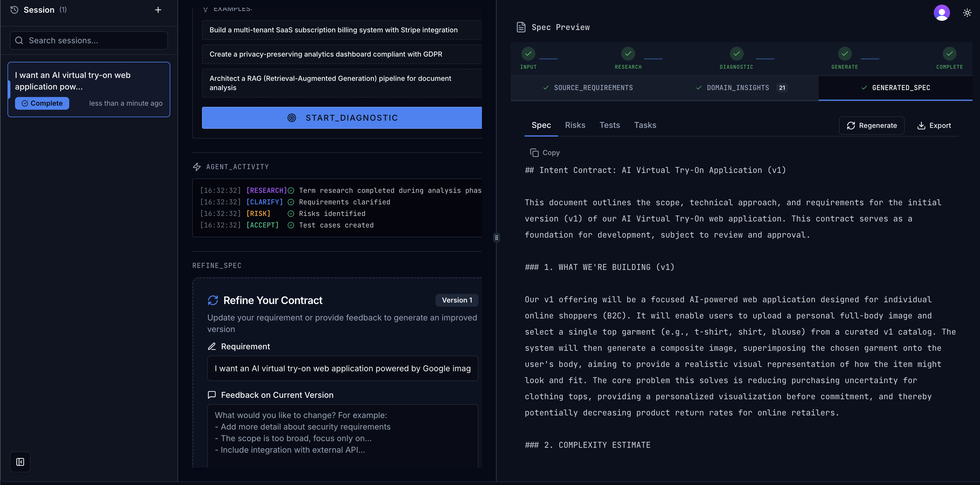980x485 pixels.
Task: Select the Tasks tab
Action: click(x=645, y=125)
